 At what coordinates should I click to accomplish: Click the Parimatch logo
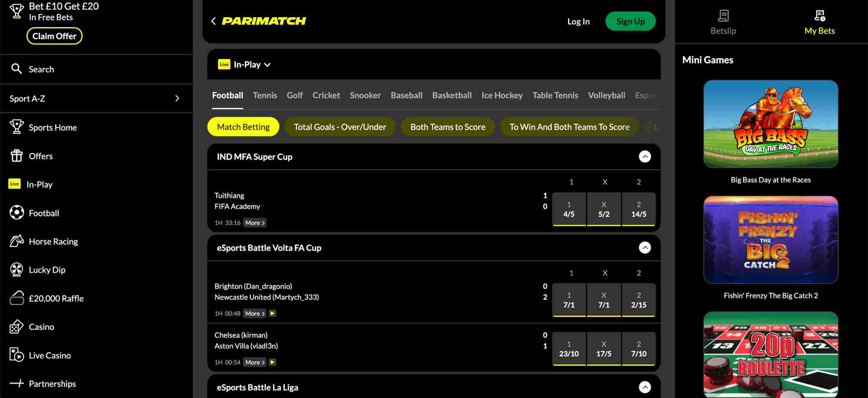pos(264,21)
